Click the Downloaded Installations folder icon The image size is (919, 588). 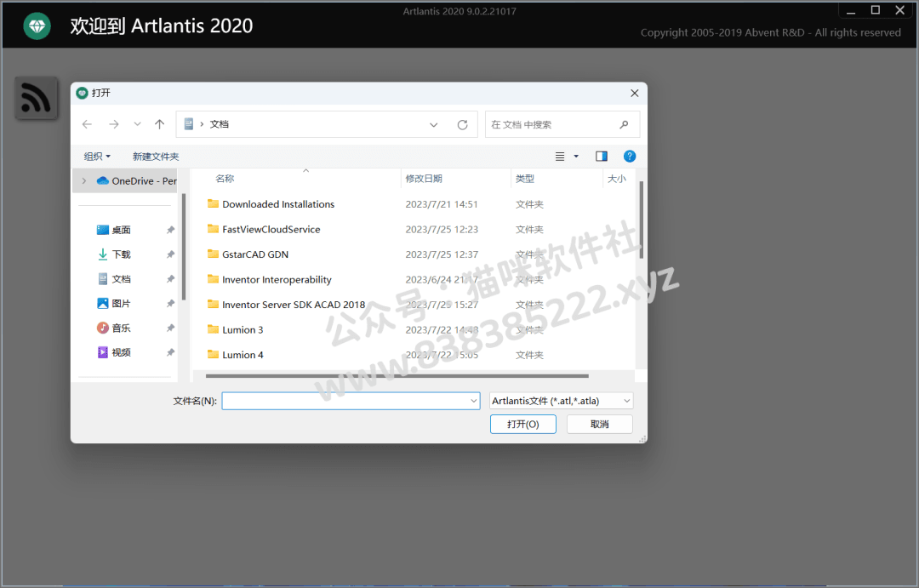(x=213, y=204)
